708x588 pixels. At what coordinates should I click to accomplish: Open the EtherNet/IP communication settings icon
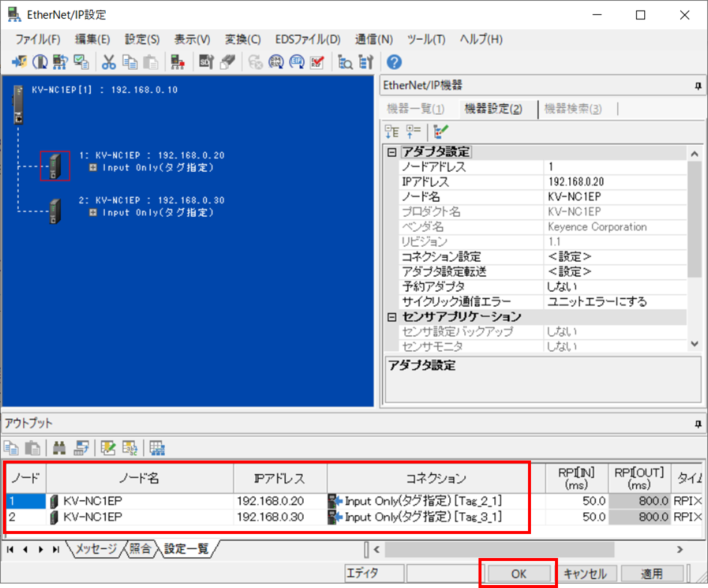tap(297, 61)
